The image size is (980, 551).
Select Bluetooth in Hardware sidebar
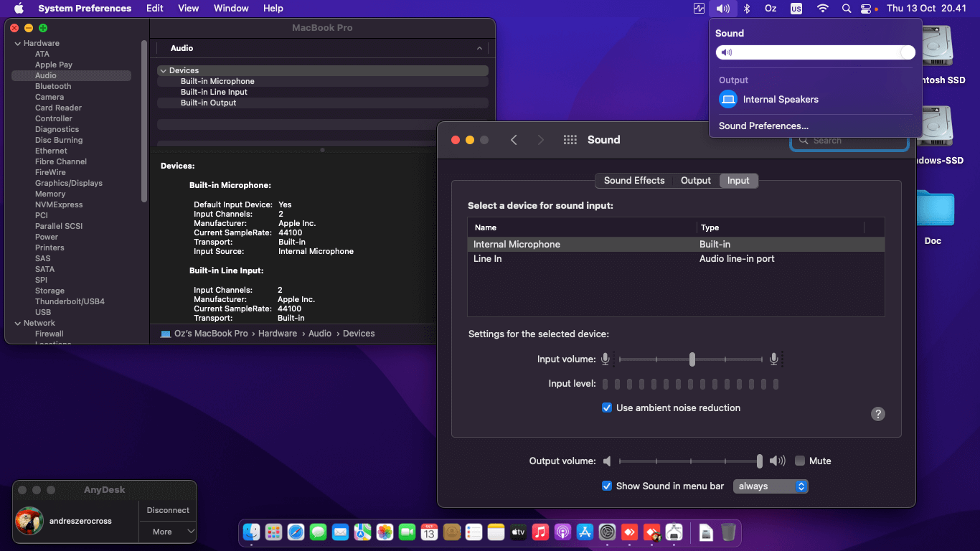53,86
